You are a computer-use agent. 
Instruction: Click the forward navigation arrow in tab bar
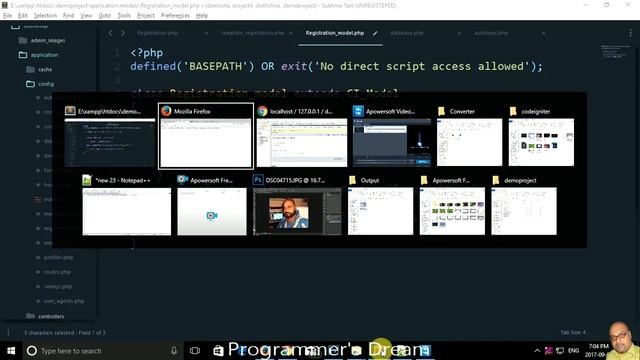tap(123, 33)
